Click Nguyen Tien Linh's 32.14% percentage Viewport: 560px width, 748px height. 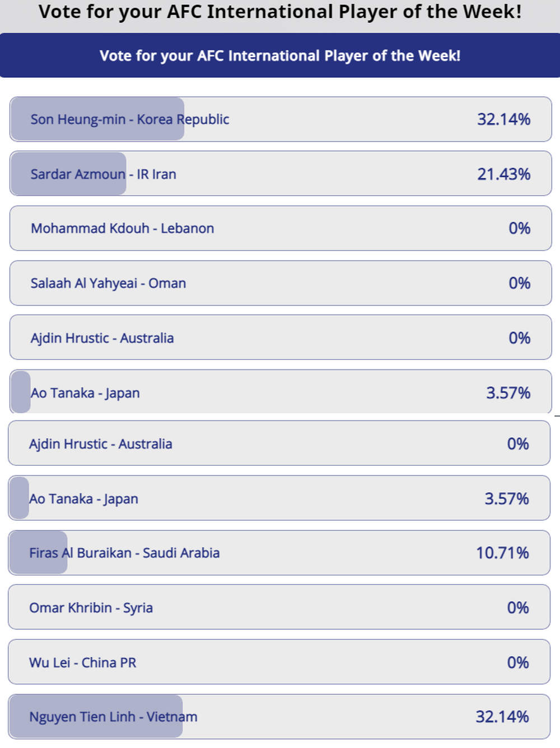(x=502, y=717)
